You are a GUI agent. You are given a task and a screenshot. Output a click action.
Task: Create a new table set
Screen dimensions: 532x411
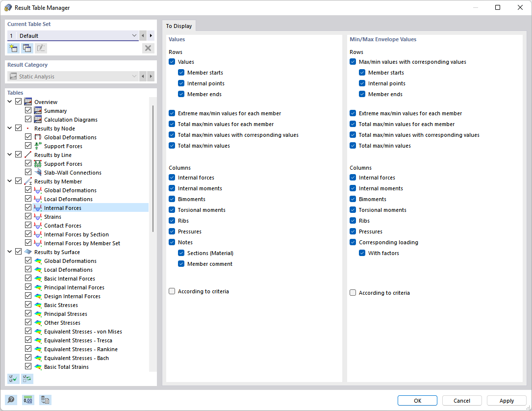(x=13, y=48)
